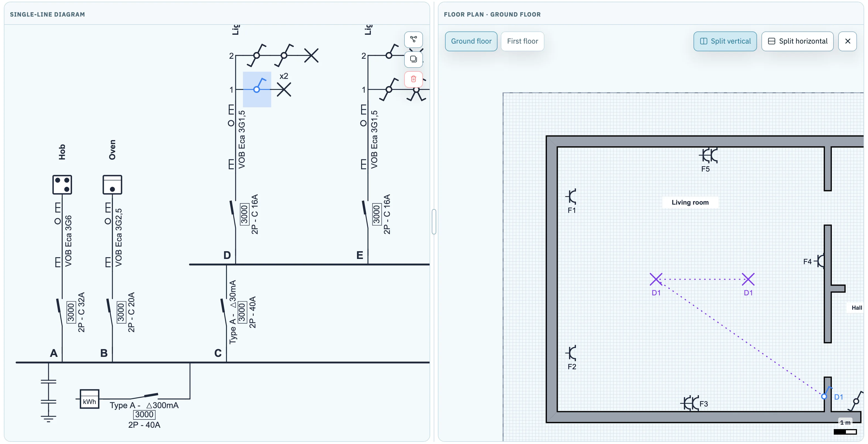Click the kWh meter symbol
The height and width of the screenshot is (444, 868).
pyautogui.click(x=89, y=399)
